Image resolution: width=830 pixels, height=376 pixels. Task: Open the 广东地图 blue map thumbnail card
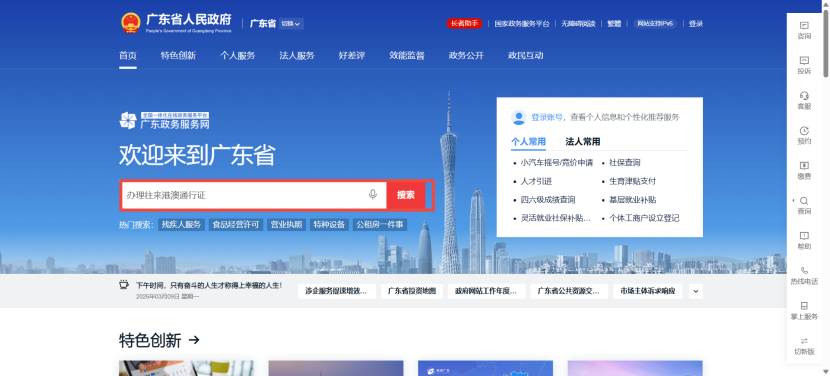coord(485,369)
